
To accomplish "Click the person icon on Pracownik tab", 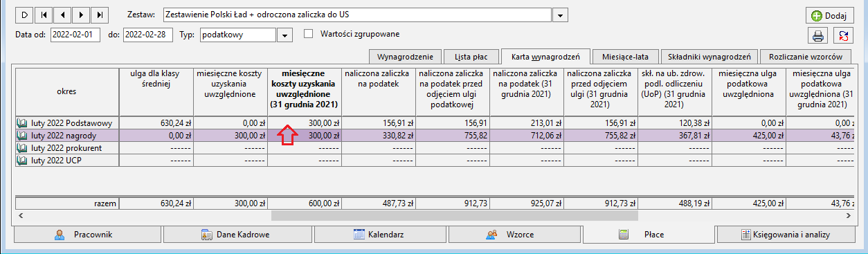I will click(60, 235).
